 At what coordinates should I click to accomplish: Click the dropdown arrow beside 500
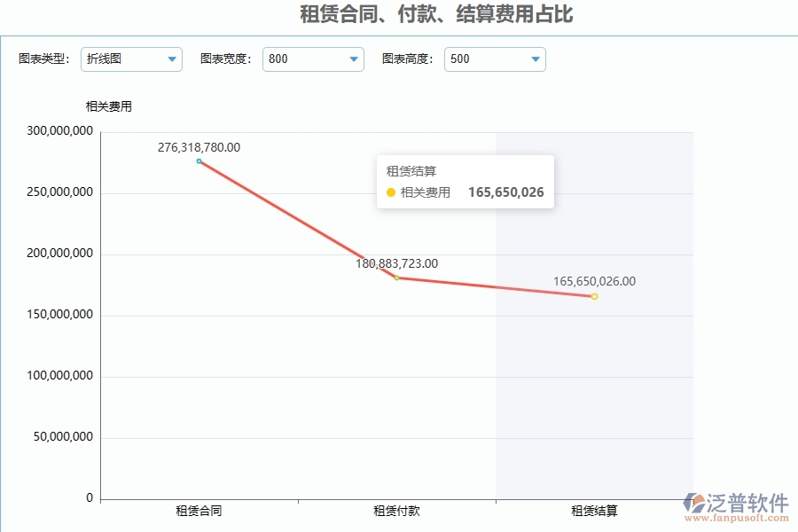click(535, 59)
